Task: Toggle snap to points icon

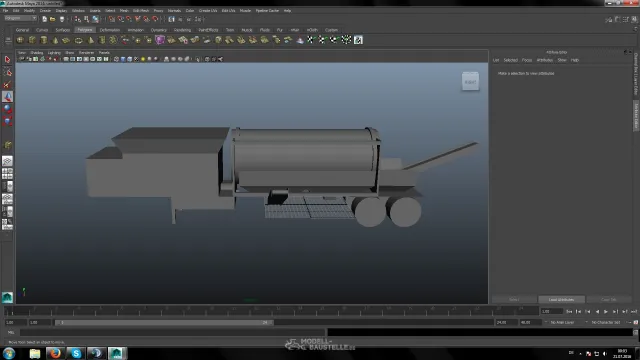Action: 129,19
